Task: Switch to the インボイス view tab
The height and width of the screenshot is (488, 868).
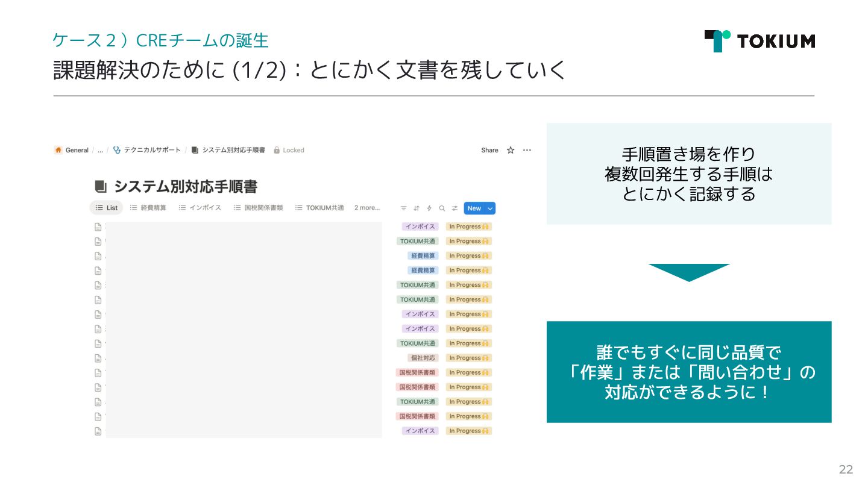Action: pyautogui.click(x=200, y=208)
